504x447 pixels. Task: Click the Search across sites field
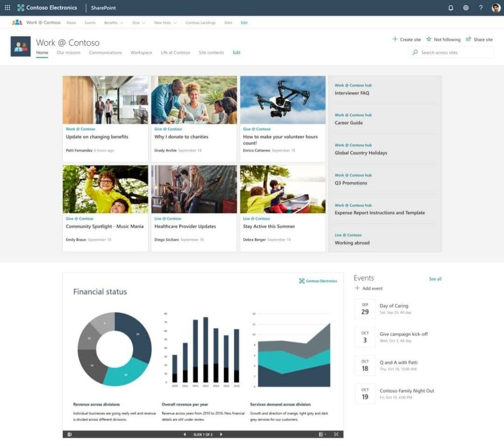coord(451,52)
